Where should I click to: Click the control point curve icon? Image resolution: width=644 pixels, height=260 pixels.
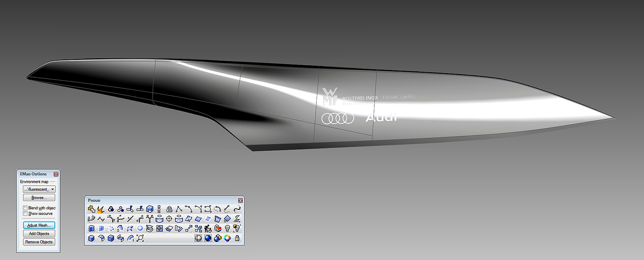pos(189,209)
